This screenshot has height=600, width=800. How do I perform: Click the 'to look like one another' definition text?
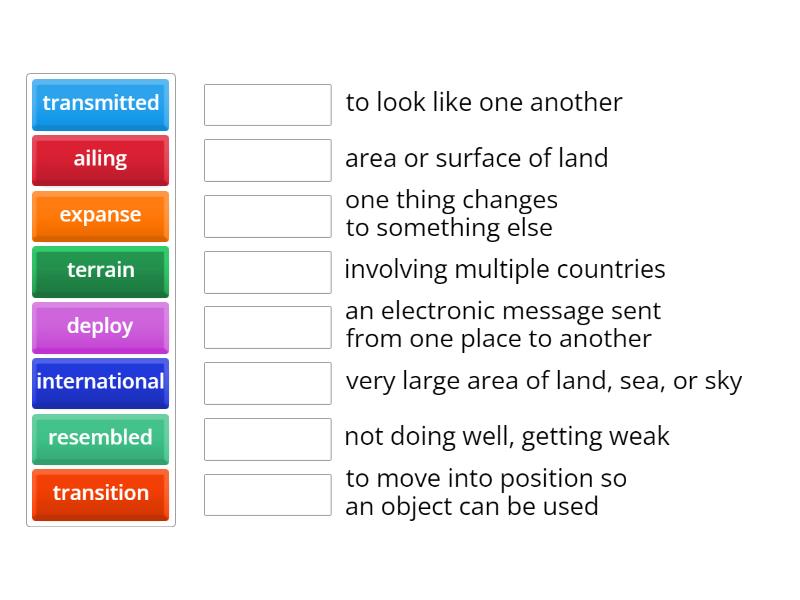pyautogui.click(x=484, y=103)
